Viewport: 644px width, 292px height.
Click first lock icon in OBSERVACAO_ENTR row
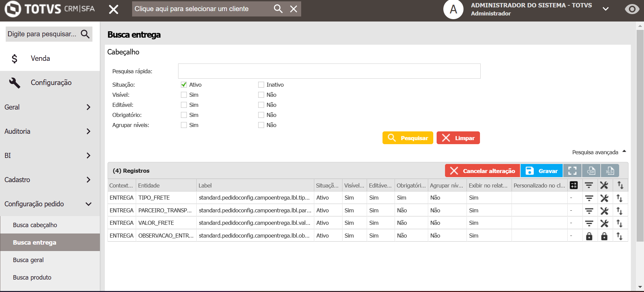(x=589, y=236)
